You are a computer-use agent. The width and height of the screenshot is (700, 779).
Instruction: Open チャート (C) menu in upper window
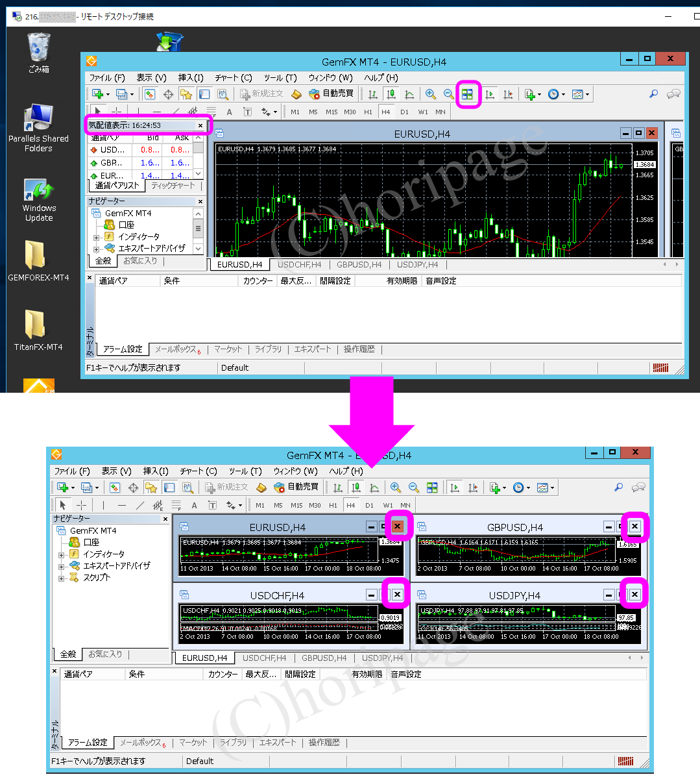coord(233,77)
